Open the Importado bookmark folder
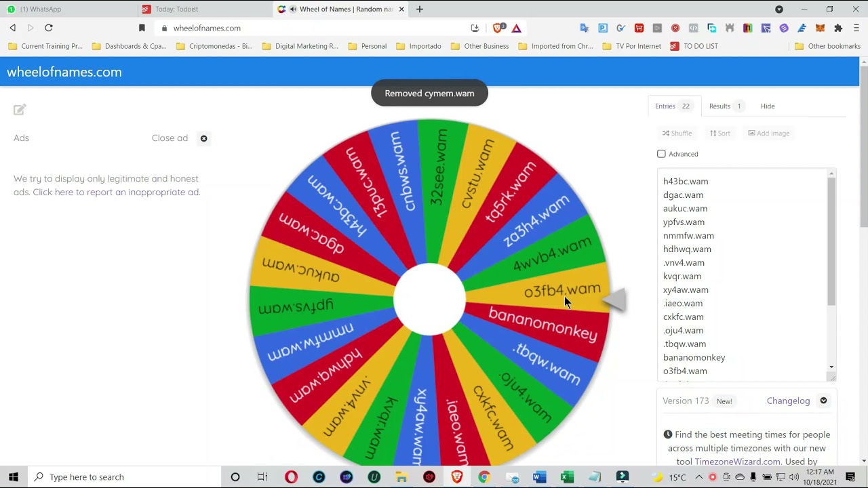 [418, 46]
